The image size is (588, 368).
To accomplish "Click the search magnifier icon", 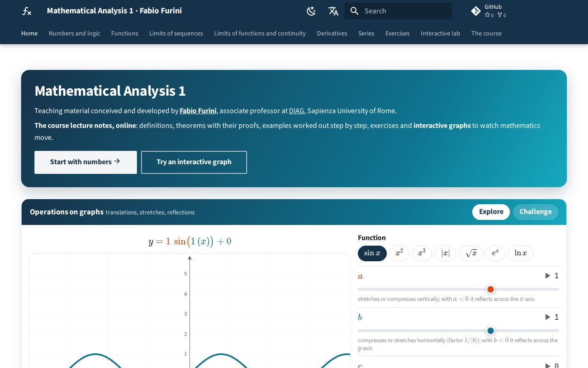I will coord(354,11).
